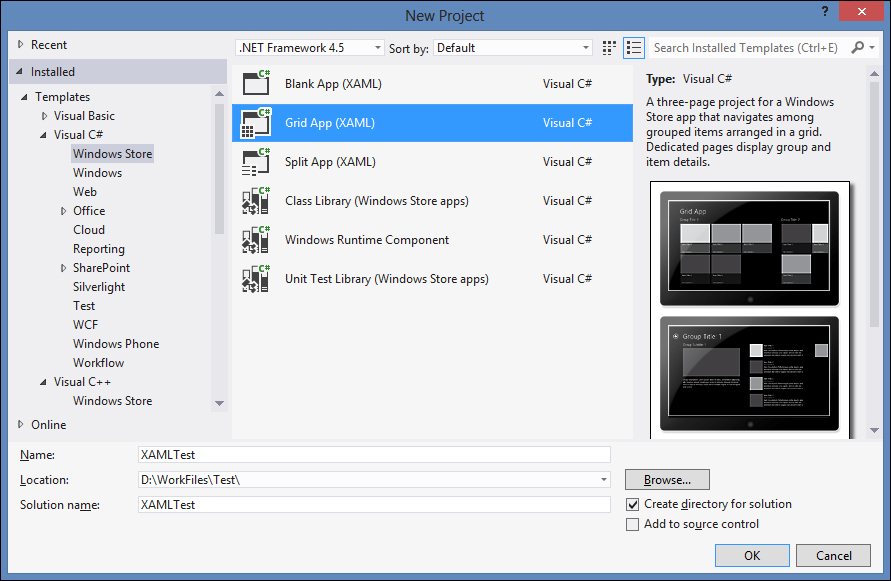Collapse the Visual C++ node
The height and width of the screenshot is (581, 891).
coord(43,383)
